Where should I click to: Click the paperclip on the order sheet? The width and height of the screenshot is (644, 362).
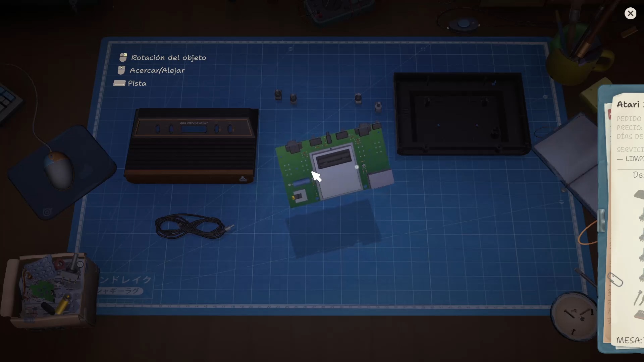615,280
